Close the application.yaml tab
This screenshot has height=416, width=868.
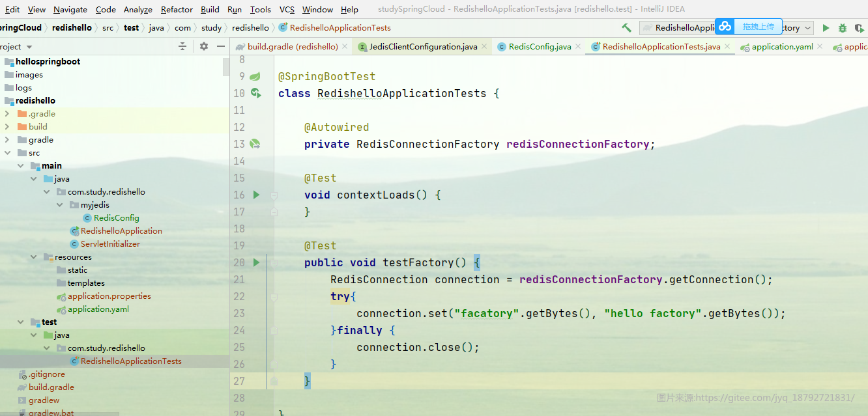820,47
